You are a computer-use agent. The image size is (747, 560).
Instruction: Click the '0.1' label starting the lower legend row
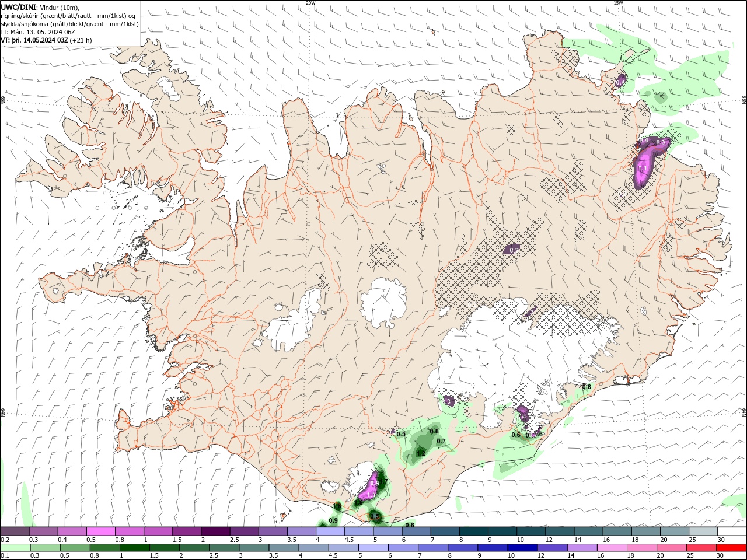5,556
